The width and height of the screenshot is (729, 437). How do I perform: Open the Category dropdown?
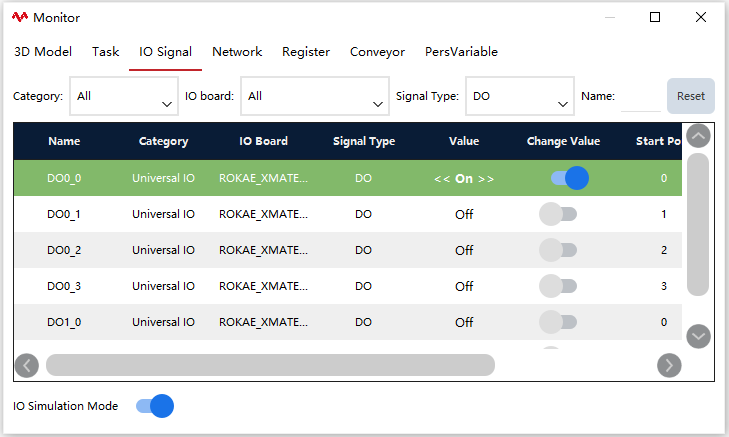coord(124,96)
